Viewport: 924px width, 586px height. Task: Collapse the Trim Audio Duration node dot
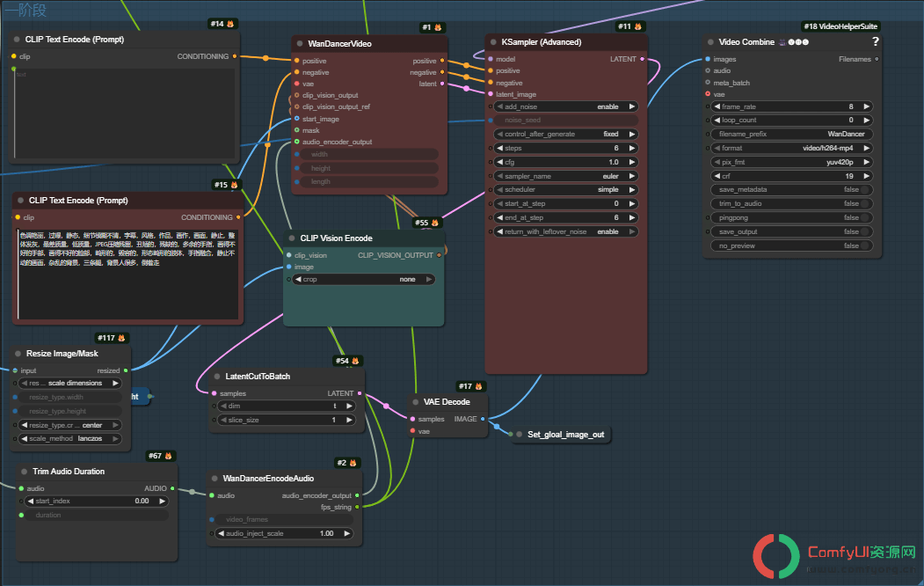click(x=24, y=472)
